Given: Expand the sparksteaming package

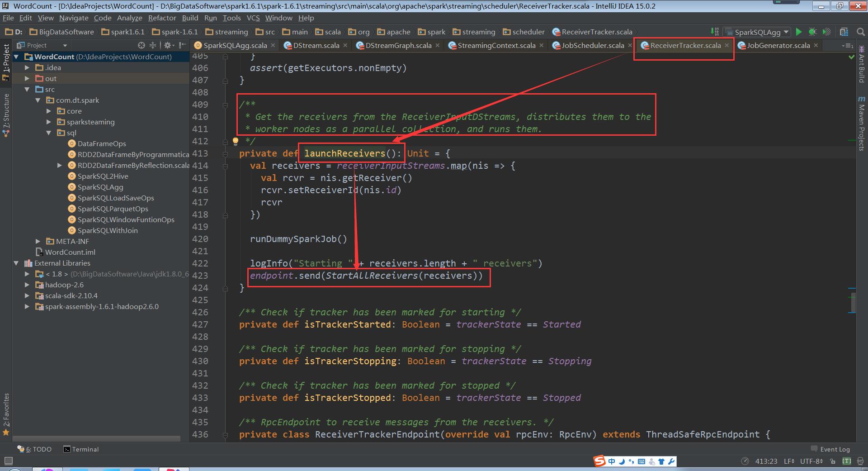Looking at the screenshot, I should (49, 122).
